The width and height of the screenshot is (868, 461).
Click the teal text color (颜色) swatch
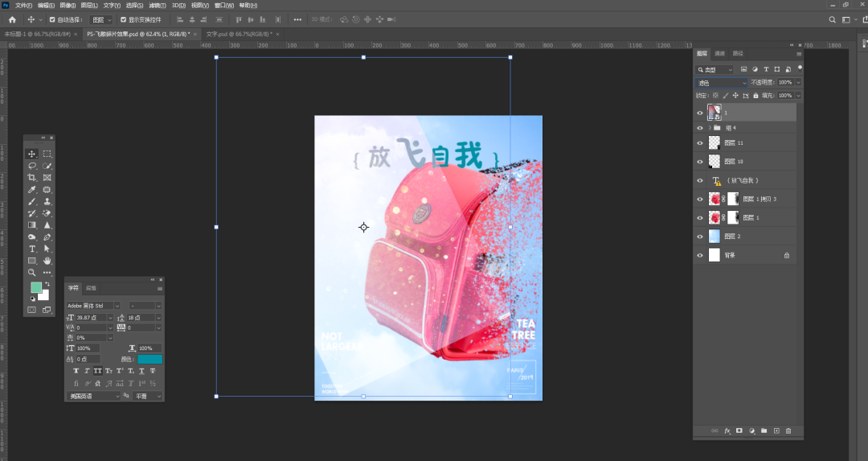(x=149, y=359)
